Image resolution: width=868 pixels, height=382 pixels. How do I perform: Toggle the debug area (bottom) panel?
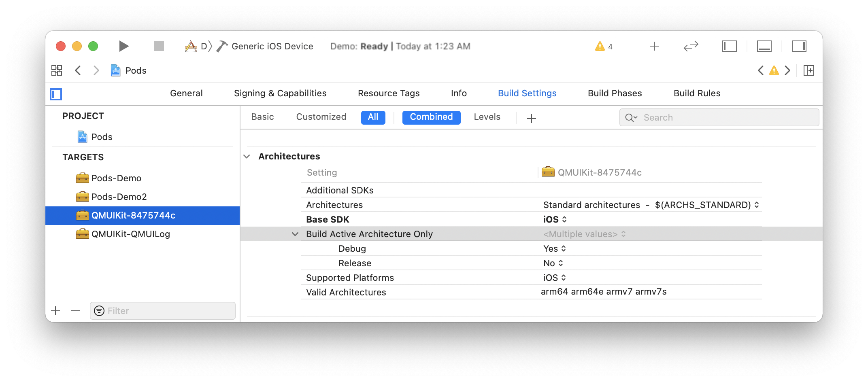(764, 46)
